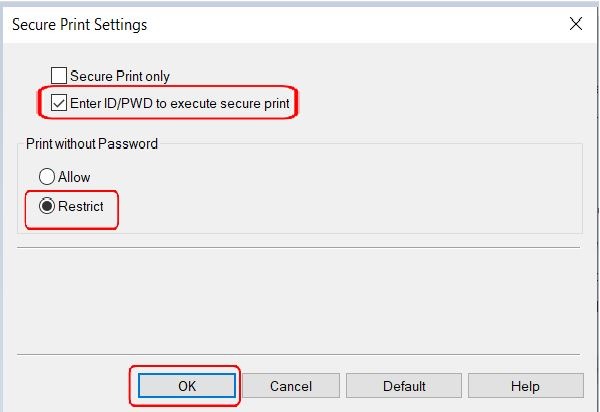Click the "Secure Print Settings" title text

(x=79, y=23)
